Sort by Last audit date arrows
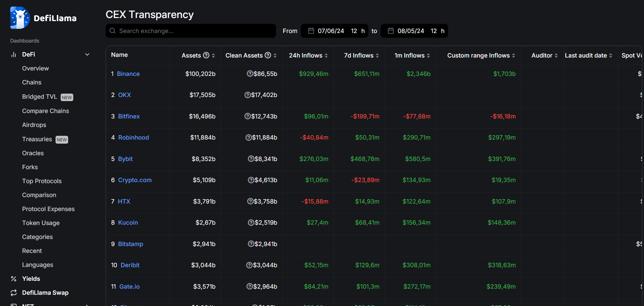The width and height of the screenshot is (644, 306). click(611, 55)
